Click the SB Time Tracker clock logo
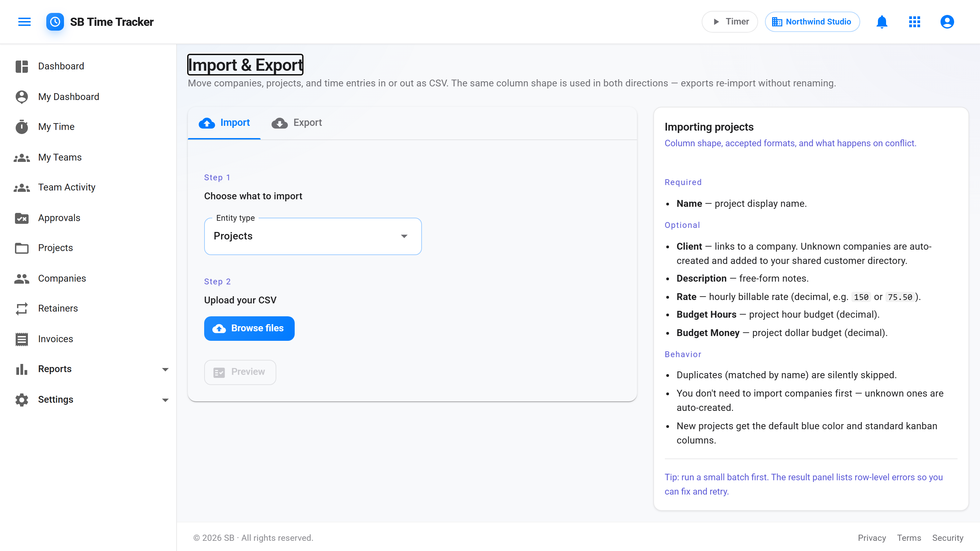The width and height of the screenshot is (980, 551). [55, 22]
